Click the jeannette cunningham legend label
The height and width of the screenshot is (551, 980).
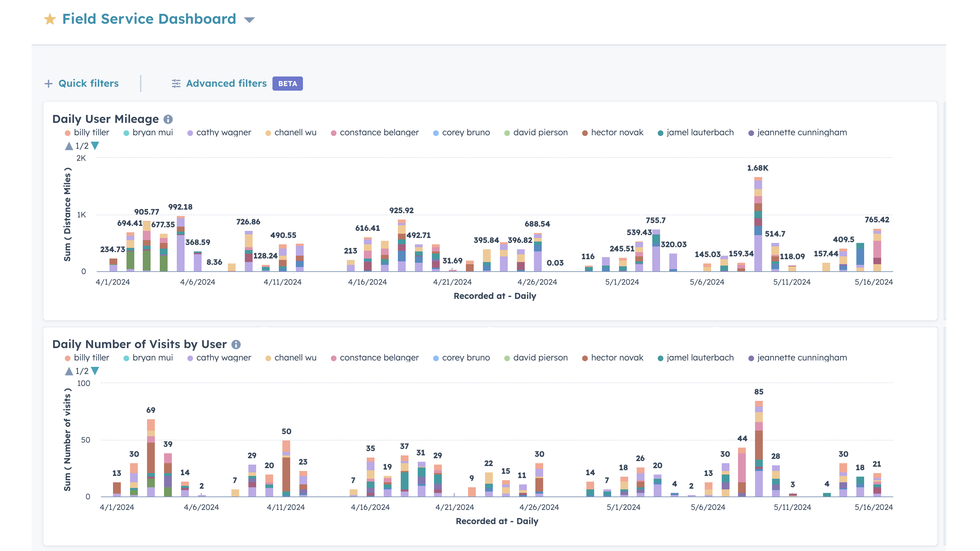tap(801, 132)
